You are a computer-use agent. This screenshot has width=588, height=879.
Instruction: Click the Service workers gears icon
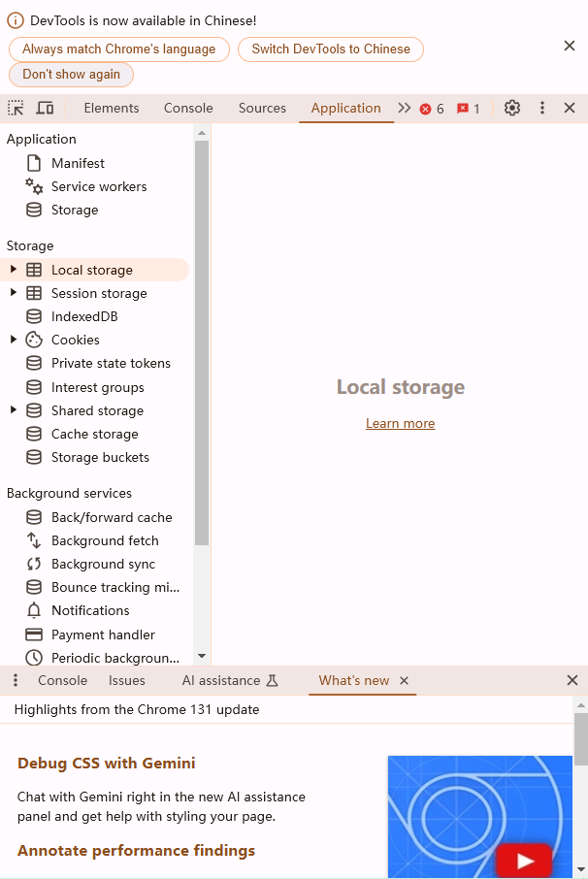click(34, 186)
